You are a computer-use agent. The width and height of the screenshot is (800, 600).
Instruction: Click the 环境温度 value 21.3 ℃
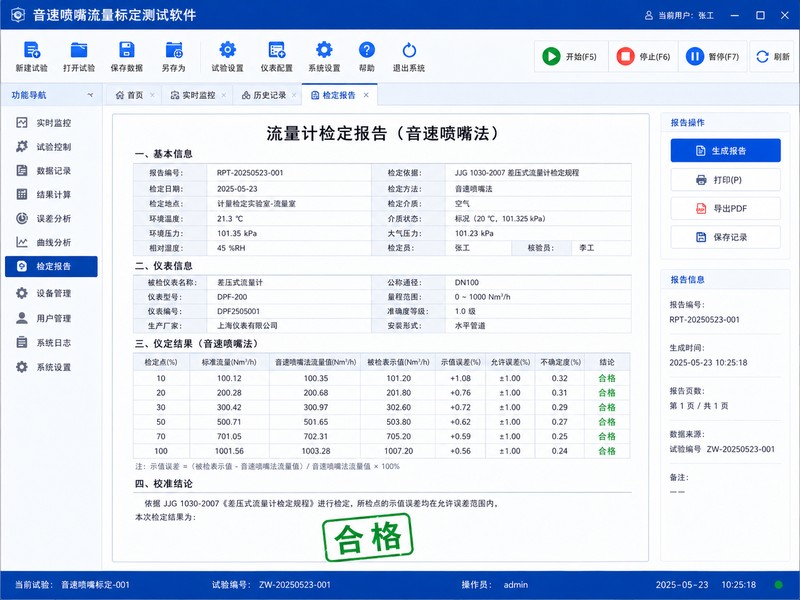[230, 219]
